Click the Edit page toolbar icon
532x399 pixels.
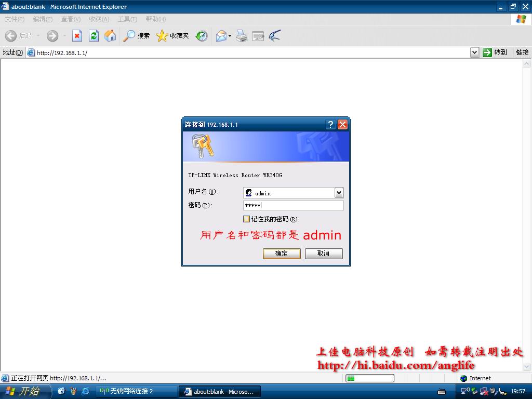coord(258,36)
